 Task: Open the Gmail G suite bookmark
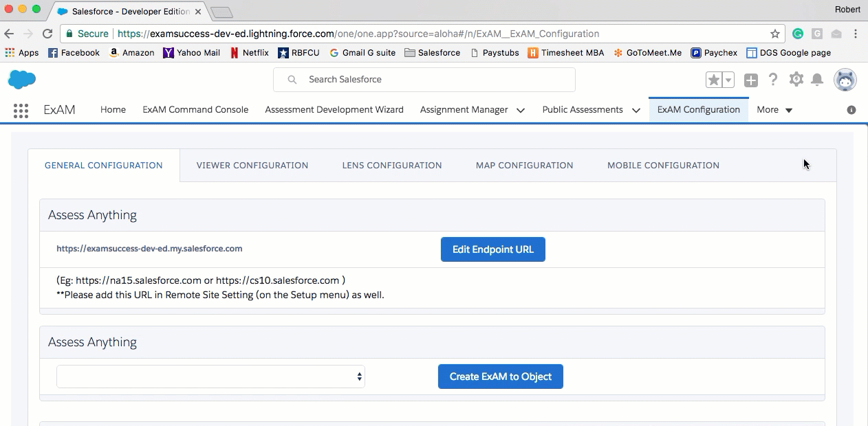(362, 53)
